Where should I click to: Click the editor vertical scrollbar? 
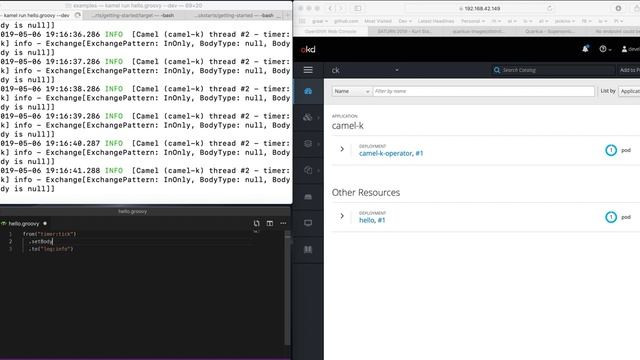point(287,288)
